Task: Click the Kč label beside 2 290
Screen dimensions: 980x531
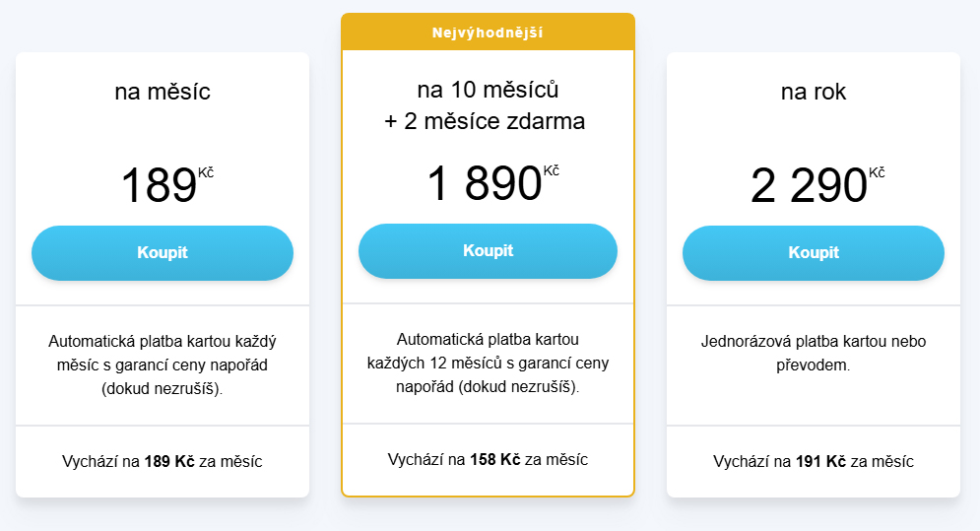Action: pos(877,172)
